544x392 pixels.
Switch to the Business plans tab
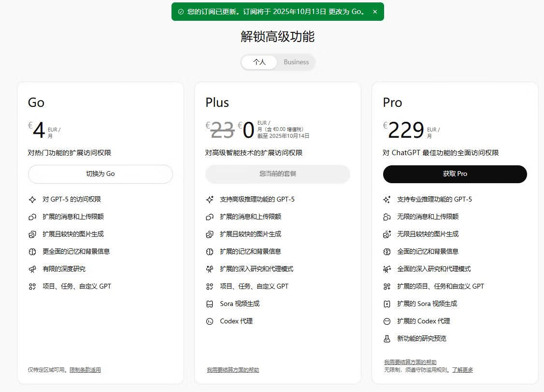point(296,62)
